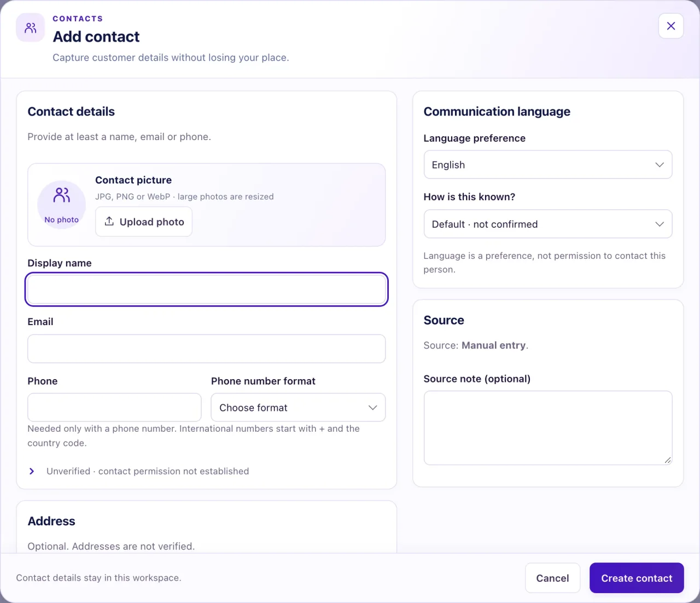Click 'Optional. Addresses are not verified.' text
Screen dimensions: 700x603
point(111,546)
